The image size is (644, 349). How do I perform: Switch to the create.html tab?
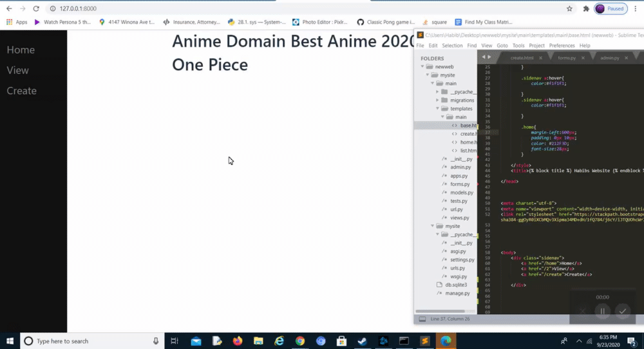click(522, 58)
